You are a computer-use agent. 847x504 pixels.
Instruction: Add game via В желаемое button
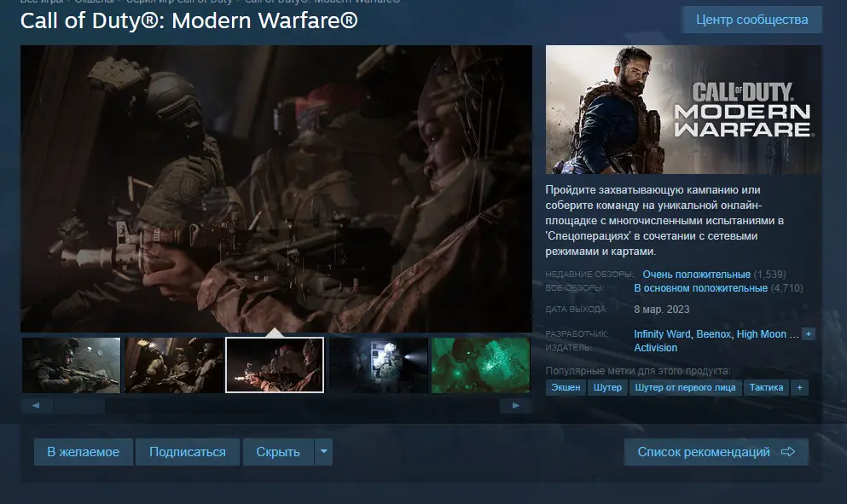[x=84, y=452]
